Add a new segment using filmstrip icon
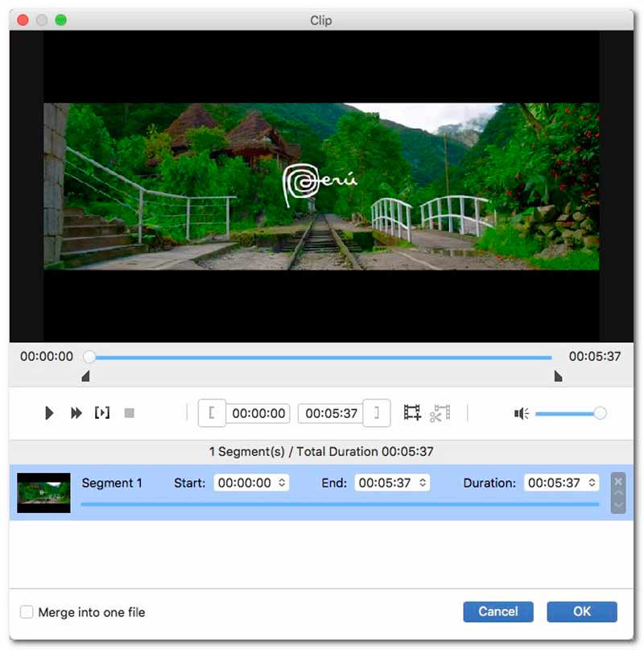 coord(412,413)
